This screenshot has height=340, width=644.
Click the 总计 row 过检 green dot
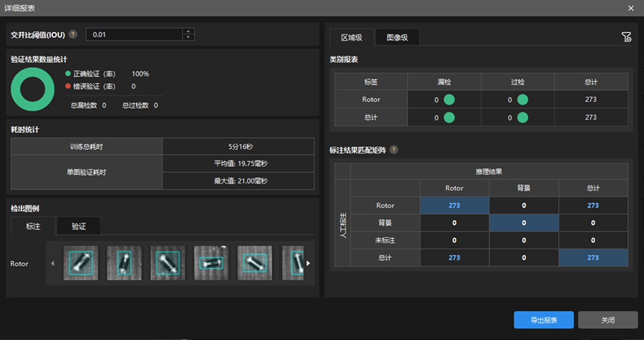click(x=522, y=118)
